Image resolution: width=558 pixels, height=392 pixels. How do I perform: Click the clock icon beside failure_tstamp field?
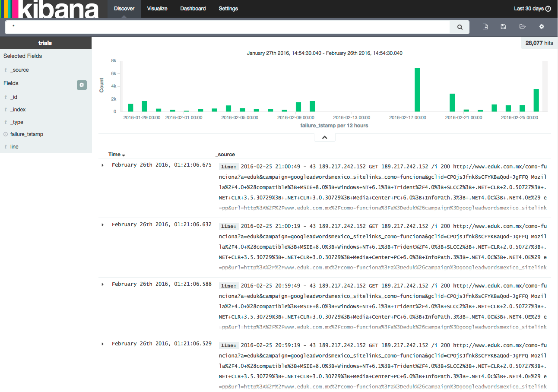point(6,134)
